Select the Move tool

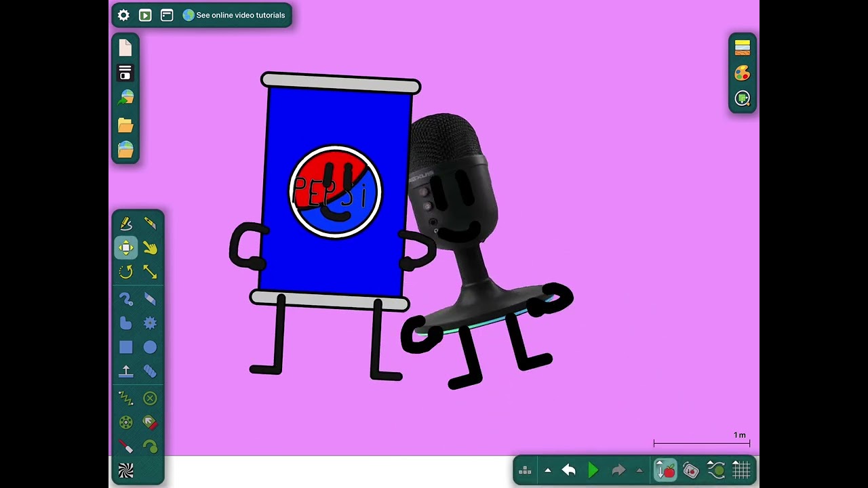(126, 247)
